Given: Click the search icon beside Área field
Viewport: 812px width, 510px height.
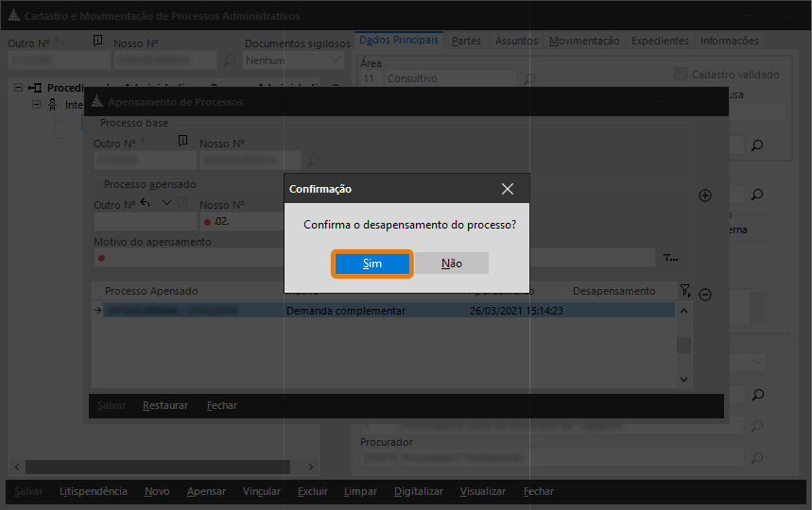Looking at the screenshot, I should (529, 79).
